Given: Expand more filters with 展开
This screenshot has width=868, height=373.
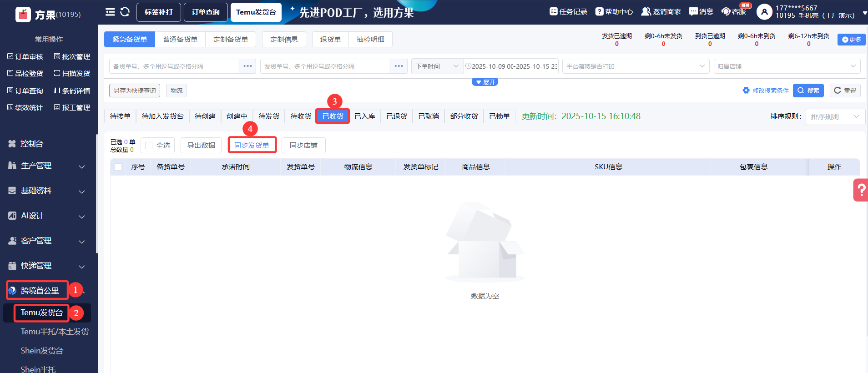Looking at the screenshot, I should pos(485,82).
